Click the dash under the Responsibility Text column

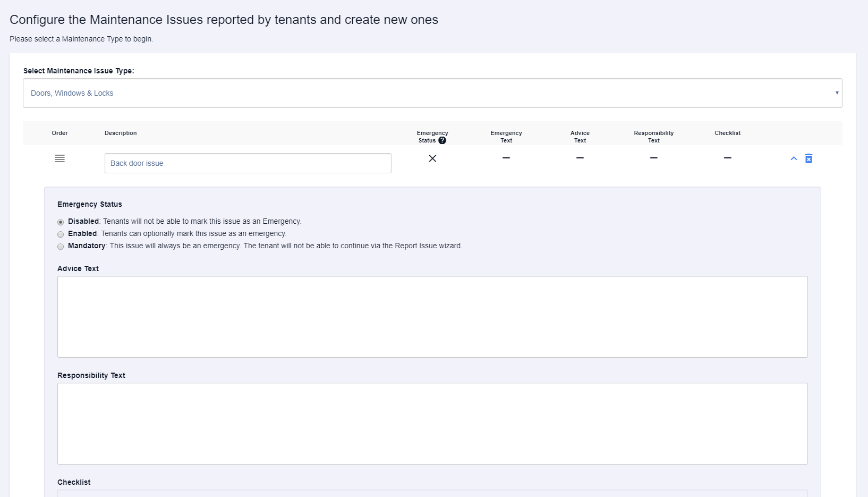point(653,158)
